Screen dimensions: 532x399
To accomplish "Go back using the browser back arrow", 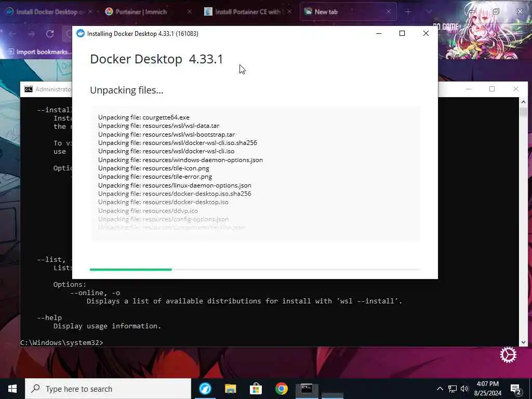I will 13,34.
